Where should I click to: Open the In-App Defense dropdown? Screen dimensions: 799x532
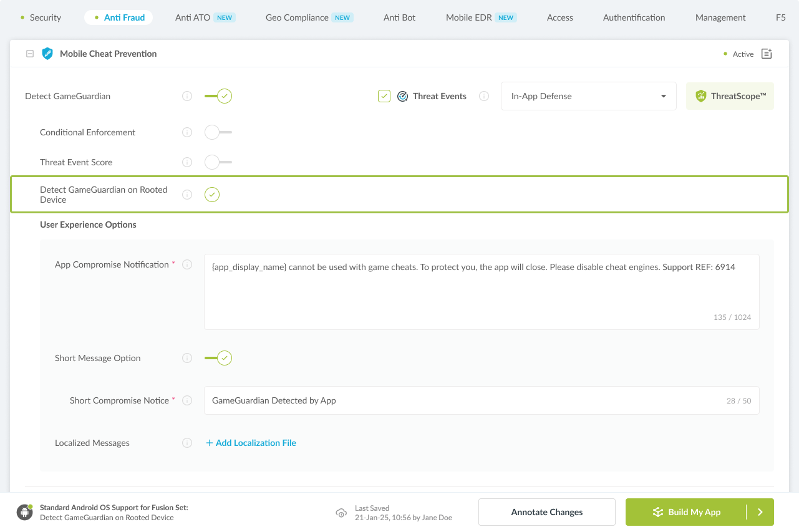[588, 96]
